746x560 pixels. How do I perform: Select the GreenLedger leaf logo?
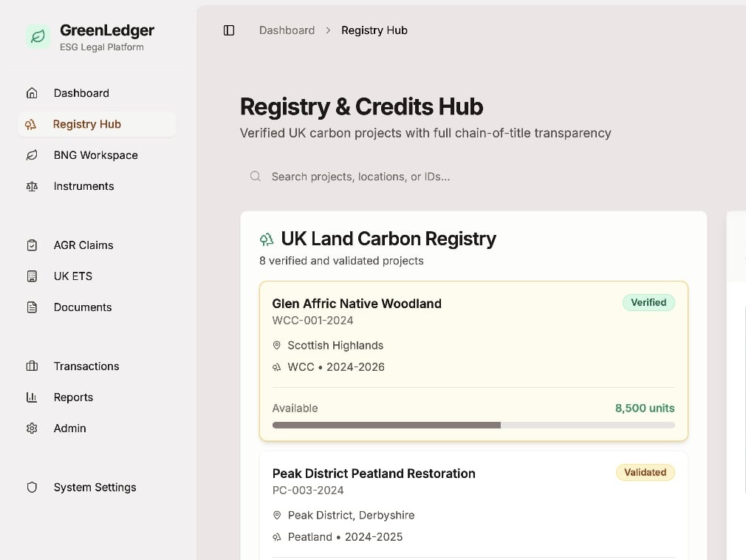pyautogui.click(x=38, y=35)
